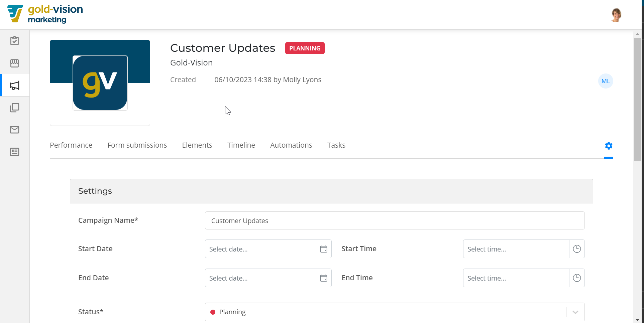Switch to the Elements tab
The image size is (644, 323).
pyautogui.click(x=197, y=145)
